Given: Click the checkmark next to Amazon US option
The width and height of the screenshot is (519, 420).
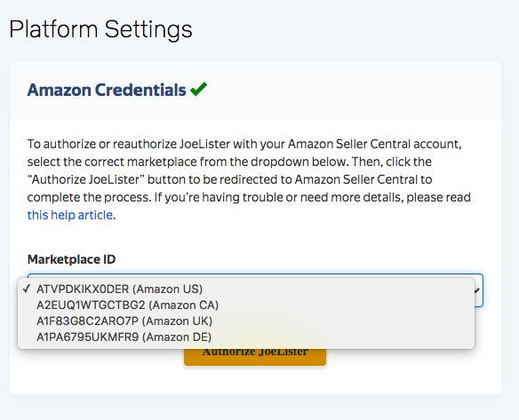Looking at the screenshot, I should [x=27, y=289].
